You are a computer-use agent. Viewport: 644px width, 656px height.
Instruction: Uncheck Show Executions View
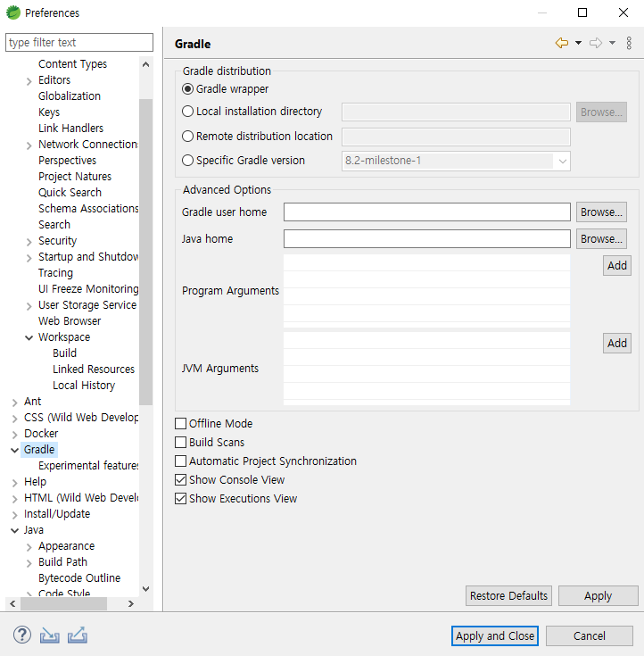(181, 499)
